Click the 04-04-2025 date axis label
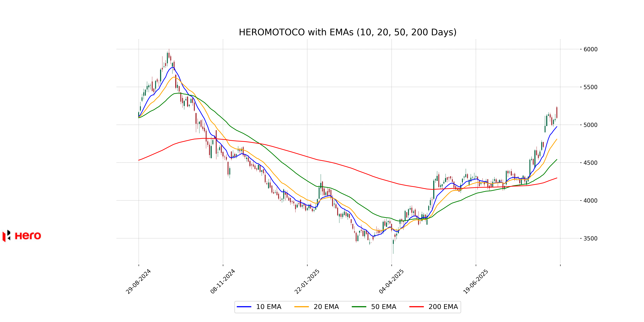 (x=391, y=281)
